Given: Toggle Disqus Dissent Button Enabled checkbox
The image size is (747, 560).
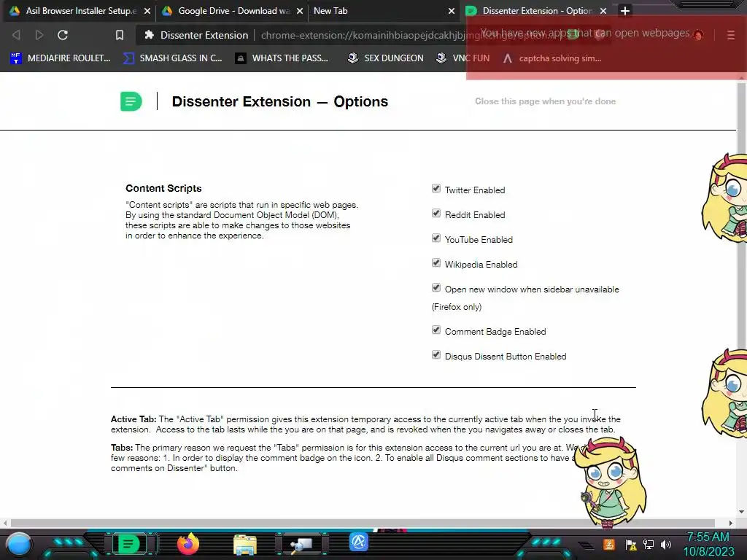Looking at the screenshot, I should tap(436, 355).
